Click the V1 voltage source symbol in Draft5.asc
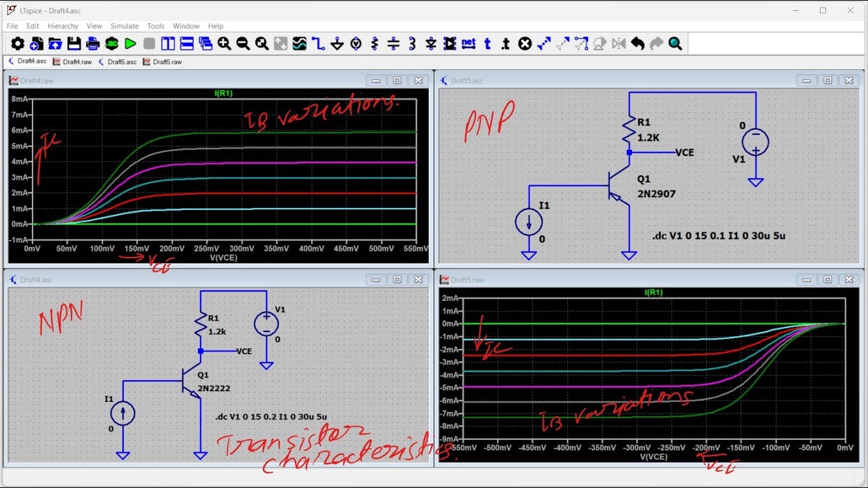Image resolution: width=868 pixels, height=488 pixels. pos(755,142)
